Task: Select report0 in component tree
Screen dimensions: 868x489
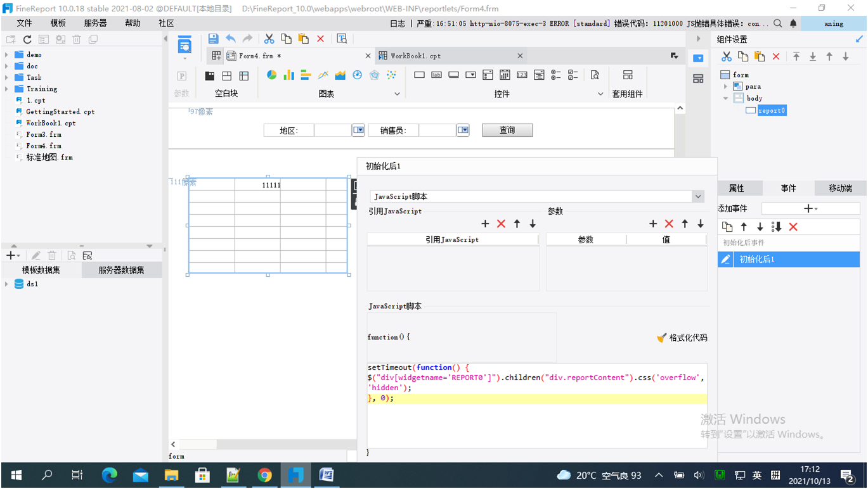Action: [772, 110]
